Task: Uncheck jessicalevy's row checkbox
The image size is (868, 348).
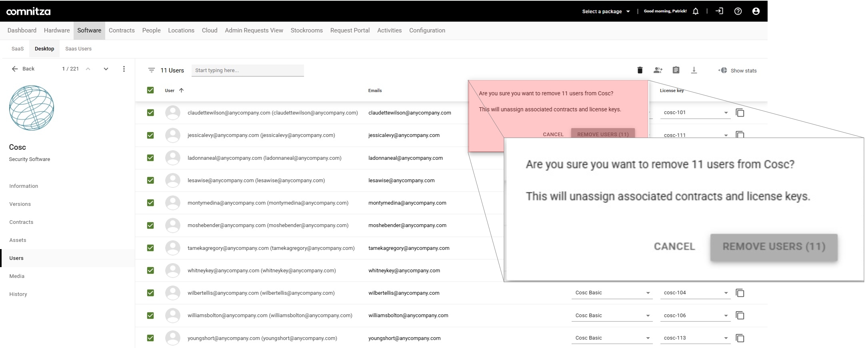Action: coord(150,135)
